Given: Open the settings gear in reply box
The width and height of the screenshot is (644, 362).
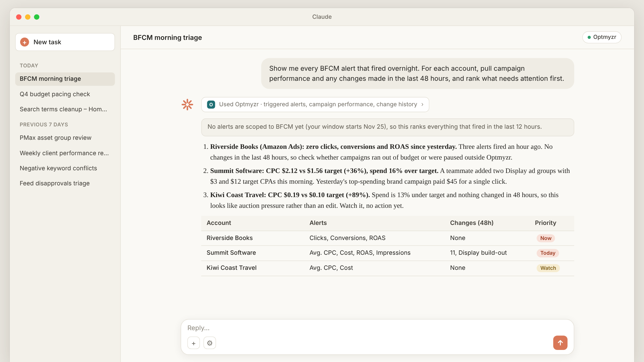Looking at the screenshot, I should [210, 343].
